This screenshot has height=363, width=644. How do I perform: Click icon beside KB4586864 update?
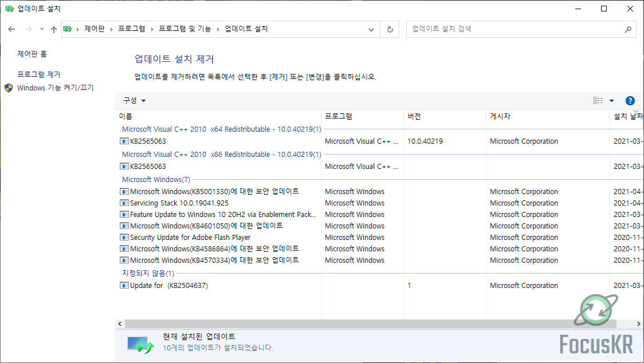(x=124, y=249)
